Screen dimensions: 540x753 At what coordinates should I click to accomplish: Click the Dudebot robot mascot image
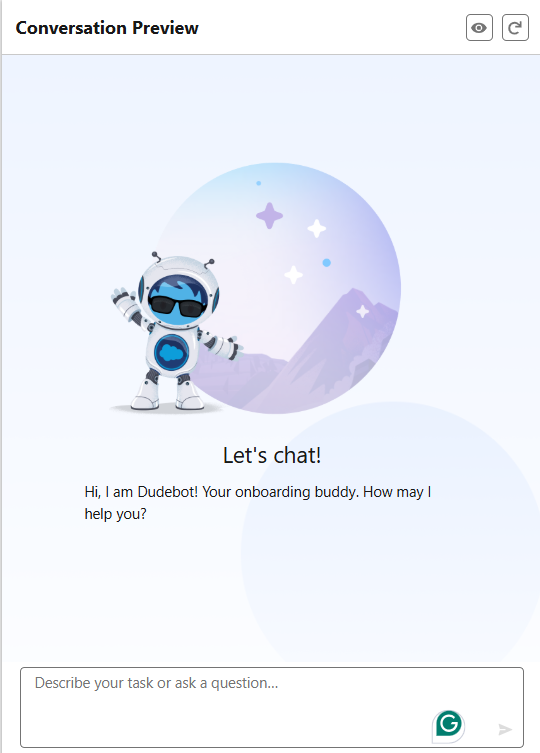[x=177, y=331]
